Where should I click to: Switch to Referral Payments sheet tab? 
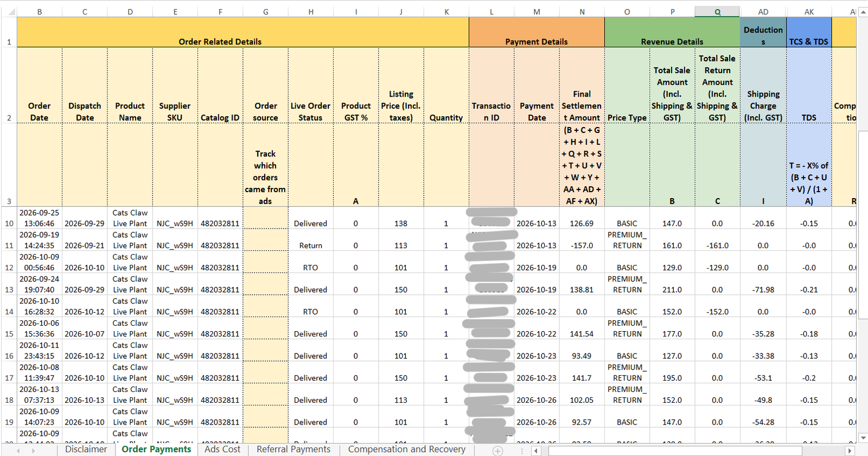[293, 449]
